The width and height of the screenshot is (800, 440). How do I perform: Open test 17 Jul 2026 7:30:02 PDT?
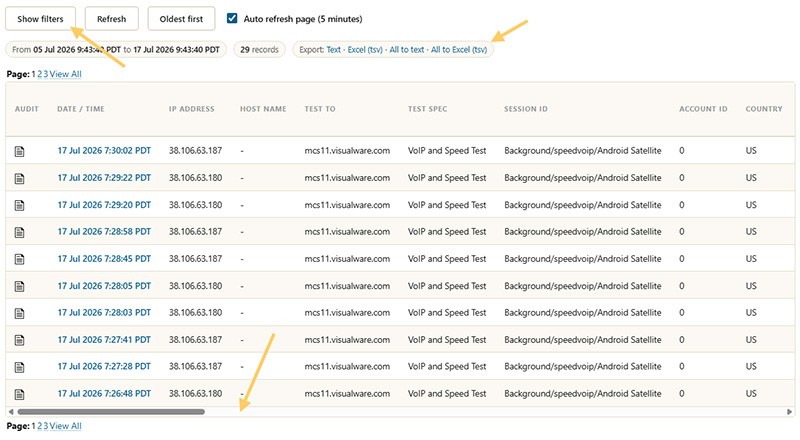tap(104, 151)
